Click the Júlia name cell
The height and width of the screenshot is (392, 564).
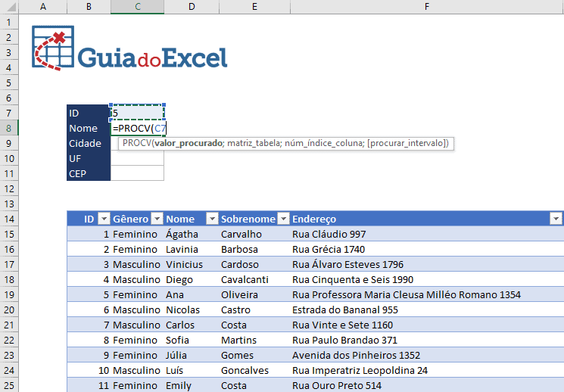[x=192, y=355]
